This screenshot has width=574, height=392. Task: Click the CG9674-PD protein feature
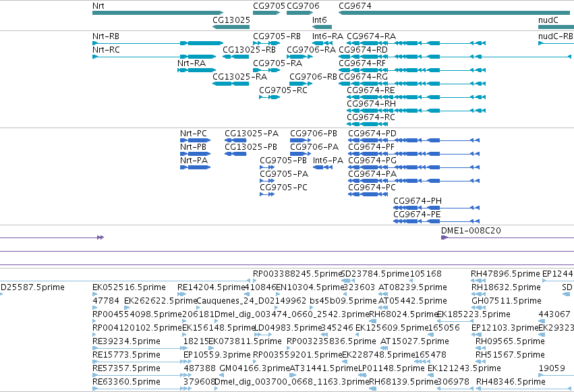413,140
